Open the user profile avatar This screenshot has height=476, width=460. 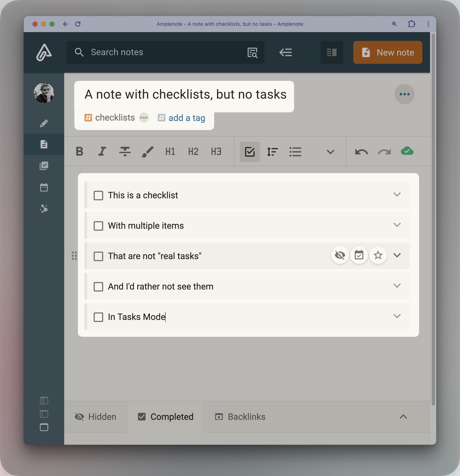click(44, 93)
